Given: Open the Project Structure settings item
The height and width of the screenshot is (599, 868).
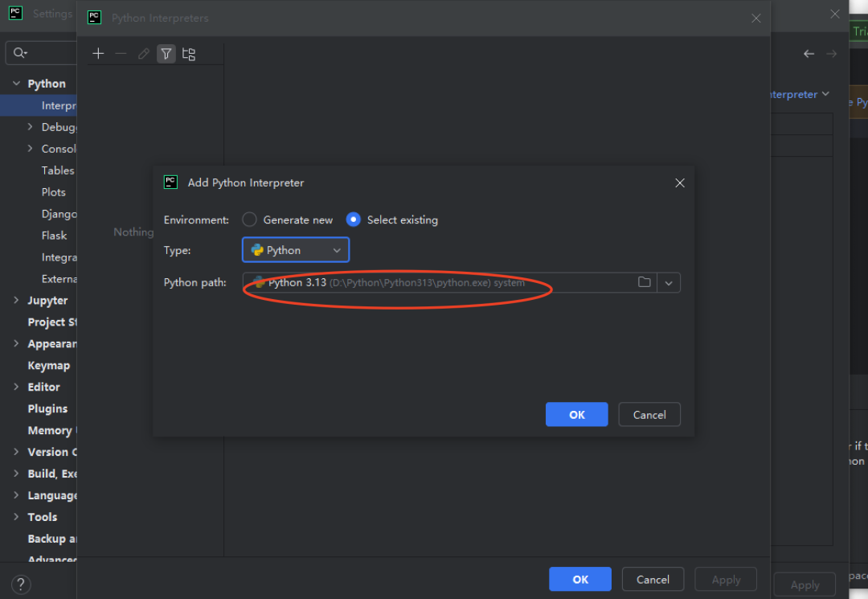Looking at the screenshot, I should 52,322.
